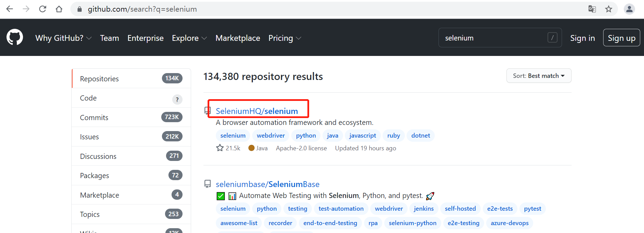The height and width of the screenshot is (233, 644).
Task: Click webdriver tag under SeleniumHQ/selenium
Action: click(271, 135)
